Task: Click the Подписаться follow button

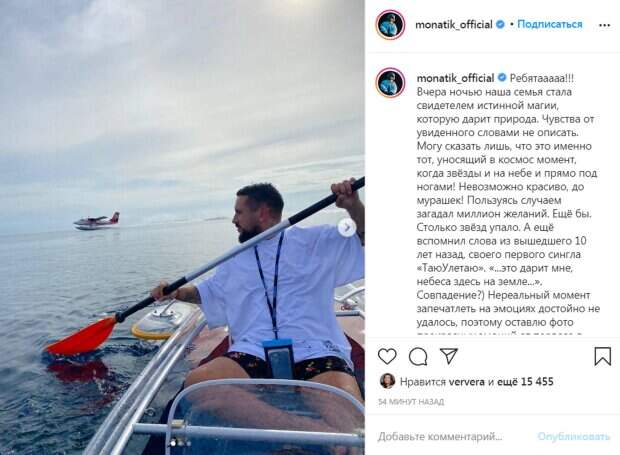Action: [550, 25]
